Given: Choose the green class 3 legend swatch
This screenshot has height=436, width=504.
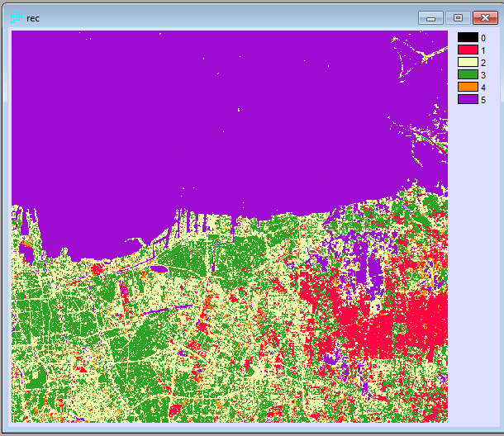Looking at the screenshot, I should pos(468,74).
